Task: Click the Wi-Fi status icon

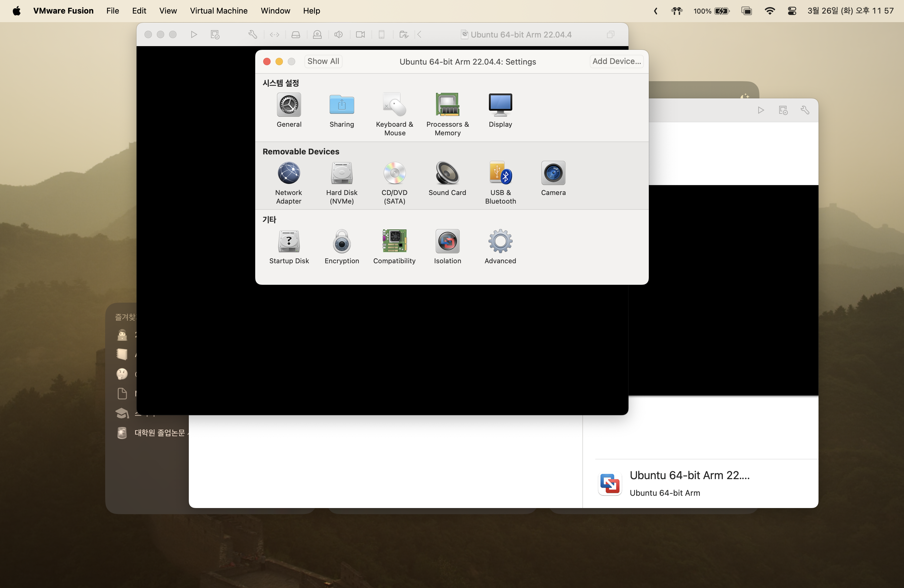Action: (770, 11)
